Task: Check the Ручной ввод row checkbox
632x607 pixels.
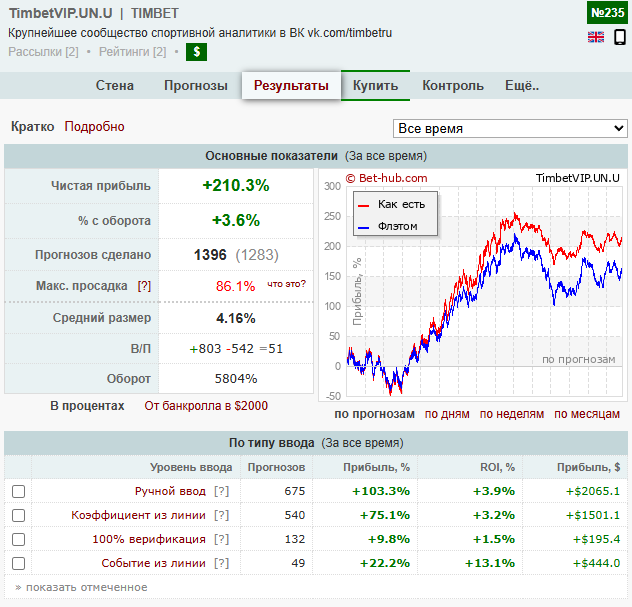Action: pos(18,491)
